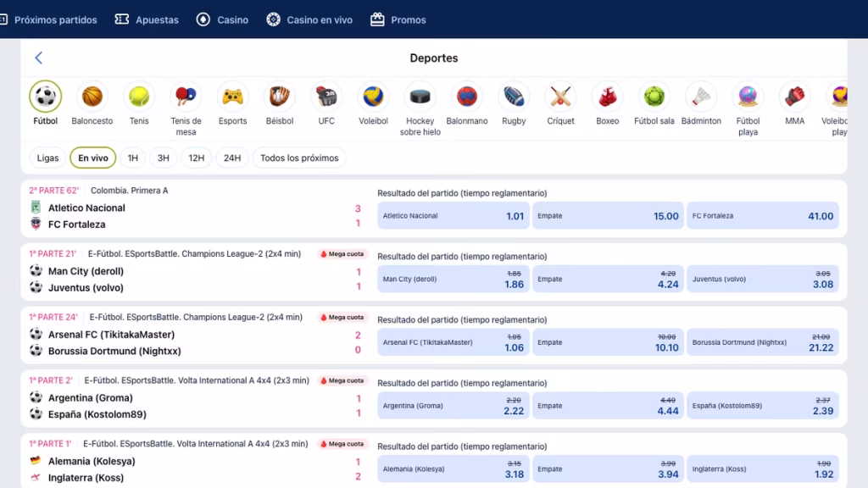Filter matches by 1H
Image resolution: width=868 pixels, height=488 pixels.
point(133,158)
